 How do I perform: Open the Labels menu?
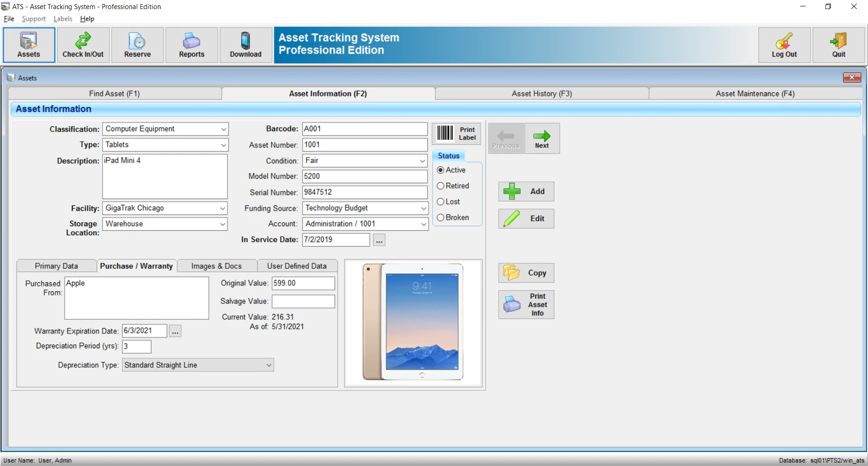pos(63,19)
